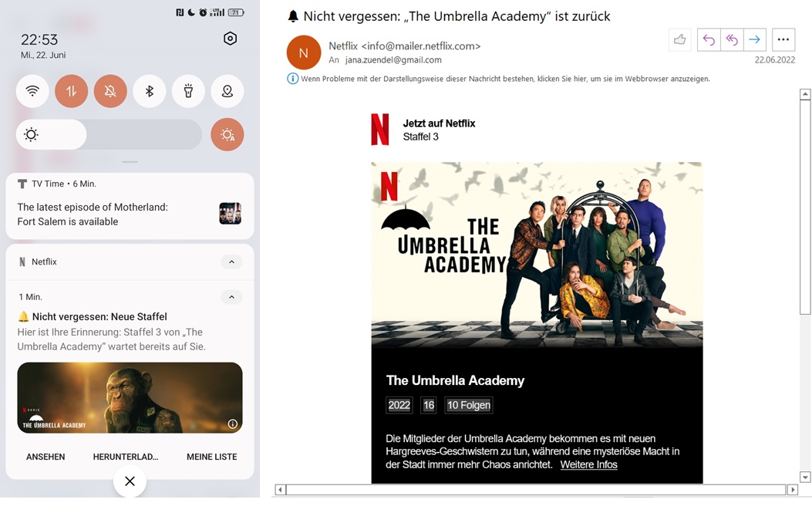Click the info icon on Umbrella Academy banner
812x506 pixels.
(x=233, y=424)
